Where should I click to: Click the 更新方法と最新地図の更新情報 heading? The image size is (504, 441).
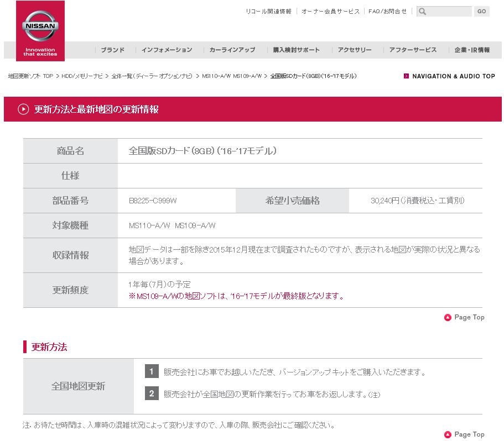tap(96, 109)
